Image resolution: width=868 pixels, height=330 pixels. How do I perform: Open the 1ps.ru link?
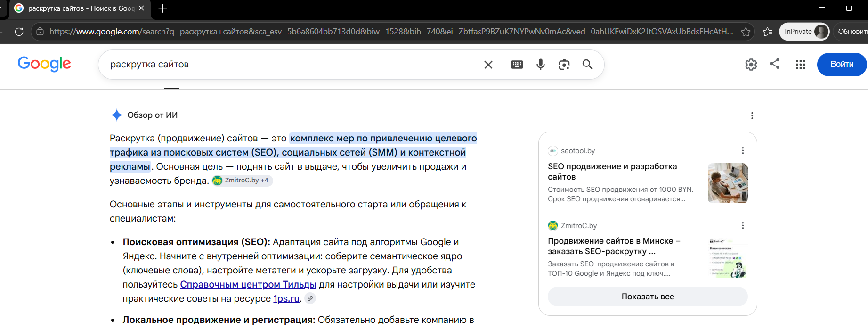pos(286,298)
